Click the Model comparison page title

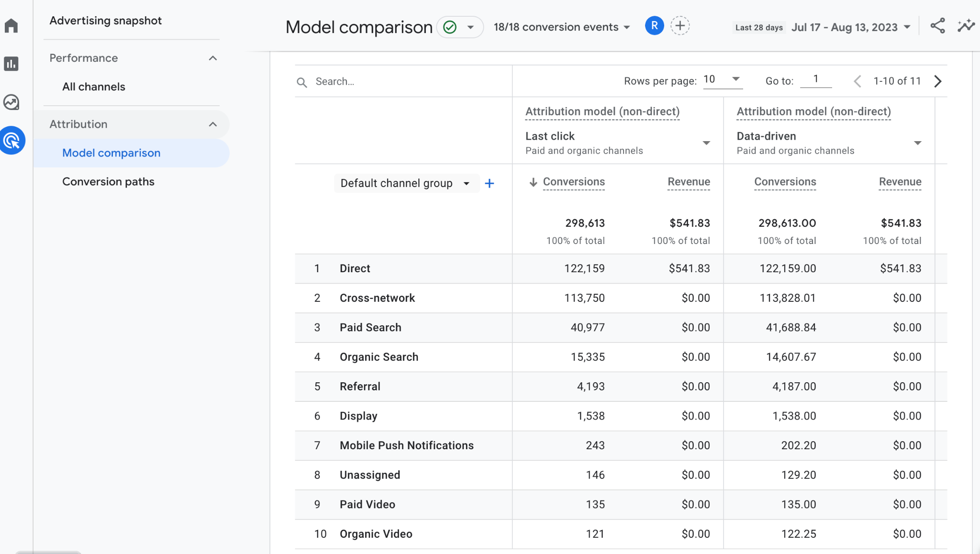359,27
